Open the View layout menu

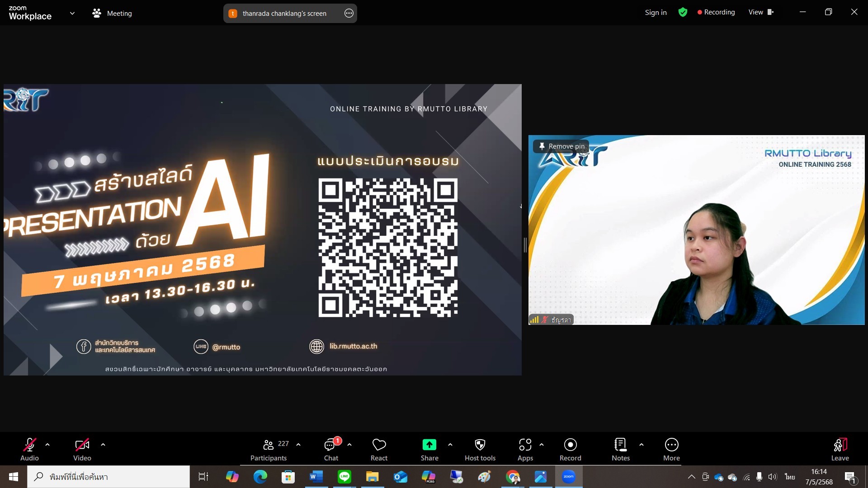click(x=761, y=13)
